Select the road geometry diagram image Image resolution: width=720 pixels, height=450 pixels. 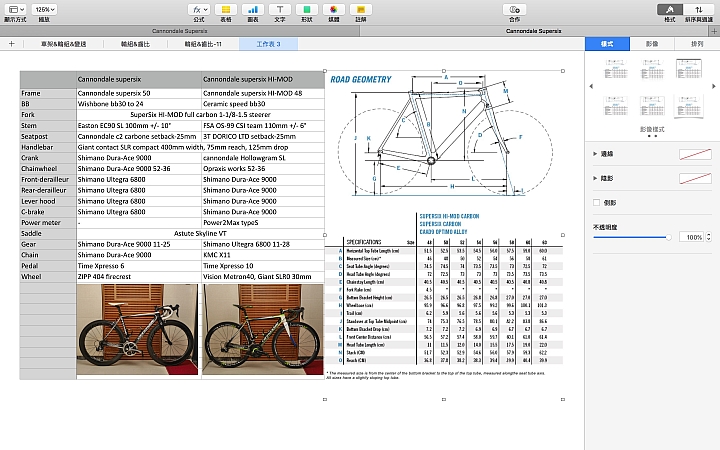[444, 137]
